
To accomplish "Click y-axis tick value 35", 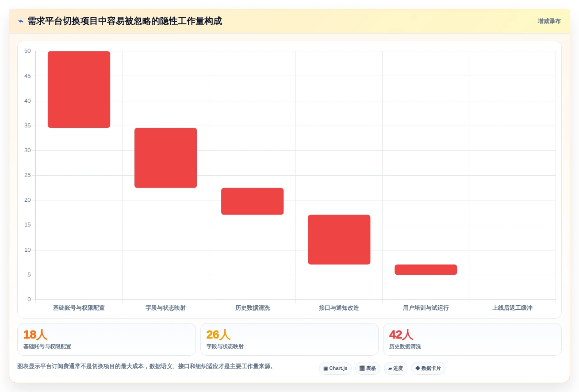I will click(27, 126).
